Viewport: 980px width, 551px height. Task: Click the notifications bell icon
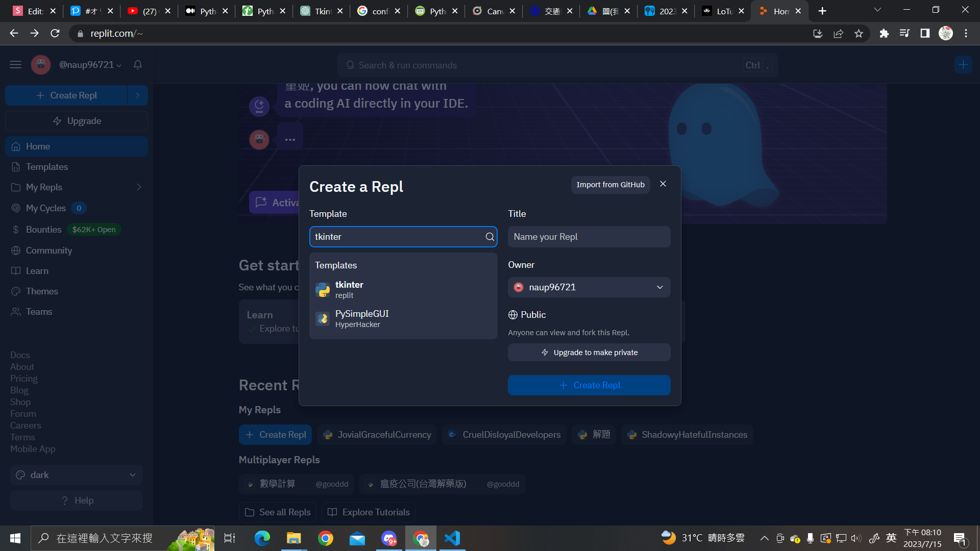point(138,65)
